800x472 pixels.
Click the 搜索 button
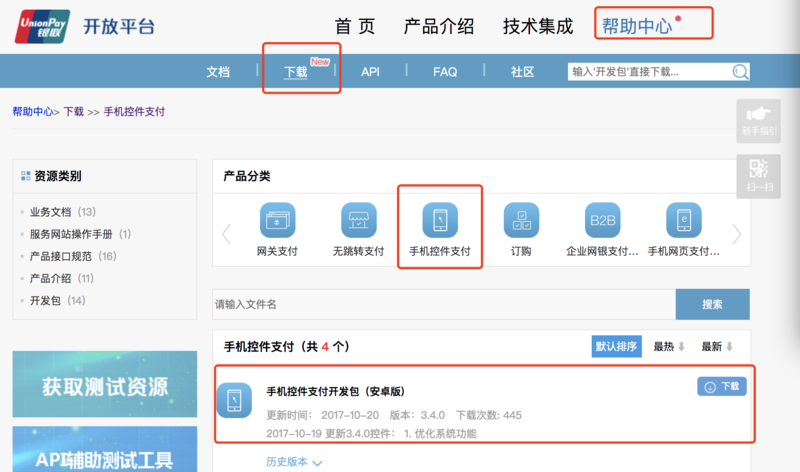(712, 304)
